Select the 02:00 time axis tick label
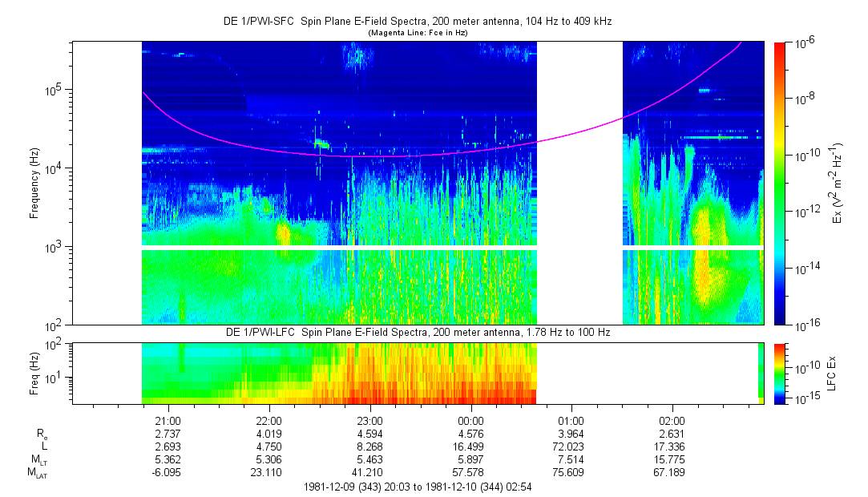Image resolution: width=868 pixels, height=497 pixels. point(672,421)
